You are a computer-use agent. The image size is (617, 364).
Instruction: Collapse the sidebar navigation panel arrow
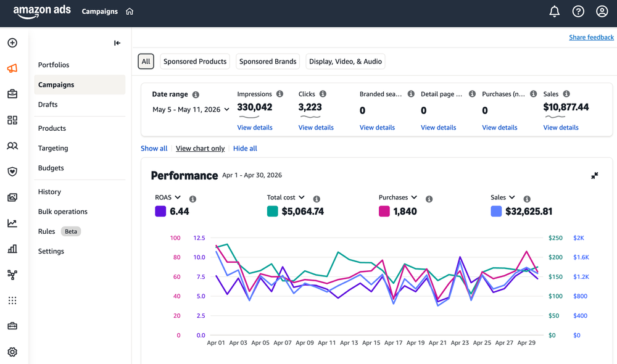click(117, 43)
